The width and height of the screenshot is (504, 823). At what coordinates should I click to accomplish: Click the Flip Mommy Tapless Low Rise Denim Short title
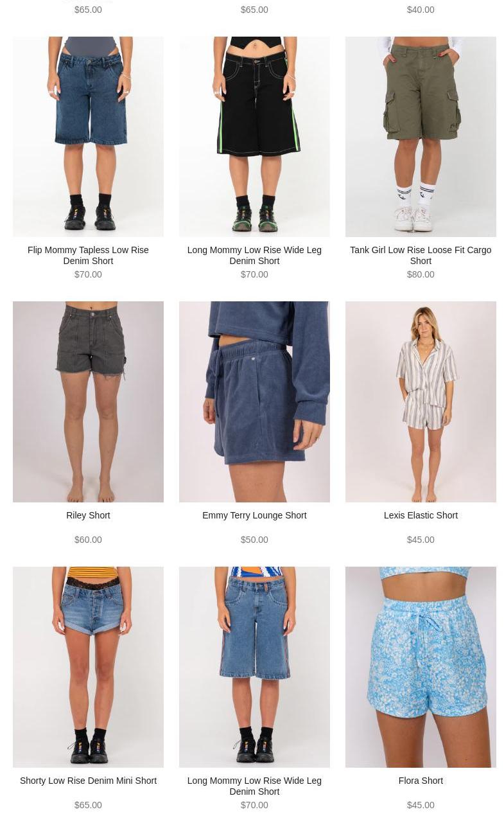[88, 255]
